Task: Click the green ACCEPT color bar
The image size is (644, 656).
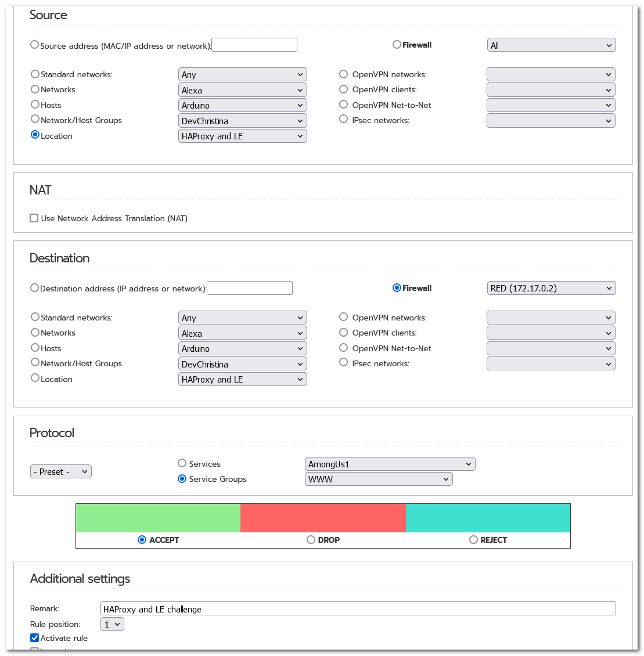Action: click(x=158, y=518)
